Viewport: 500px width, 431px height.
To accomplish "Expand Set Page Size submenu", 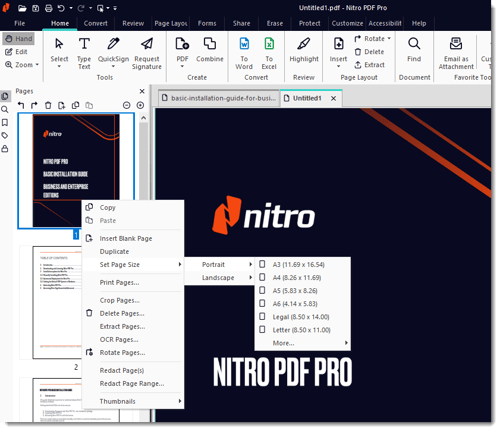I will (x=133, y=264).
